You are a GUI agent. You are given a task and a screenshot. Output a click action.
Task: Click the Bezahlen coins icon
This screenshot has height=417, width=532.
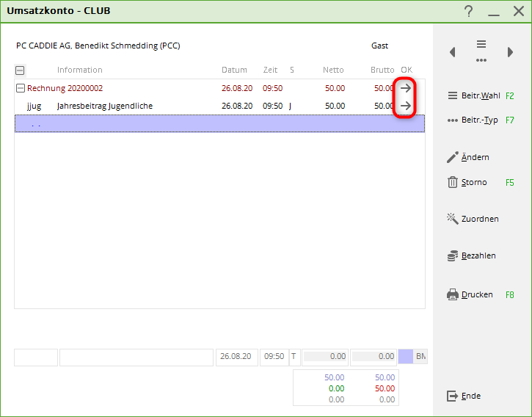[453, 255]
